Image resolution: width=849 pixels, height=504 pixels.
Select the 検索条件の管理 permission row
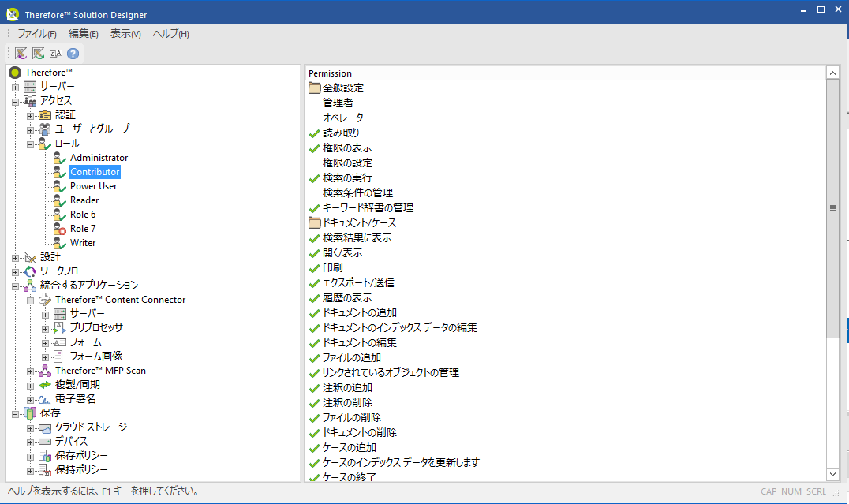(358, 192)
